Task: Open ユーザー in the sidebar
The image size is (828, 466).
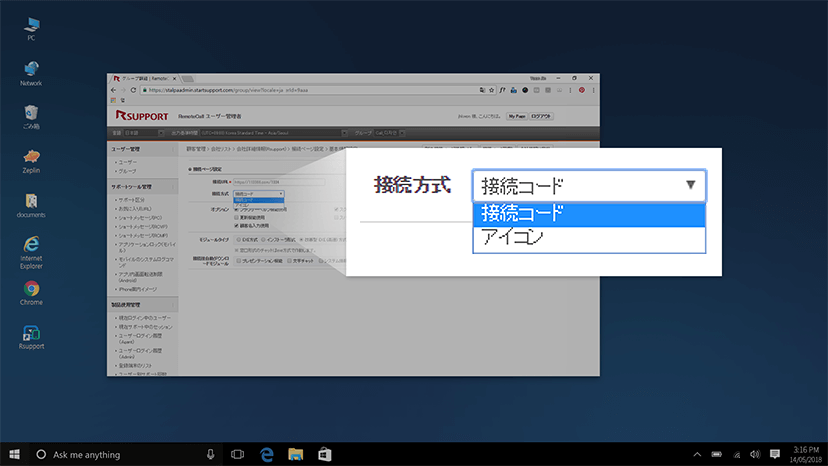Action: coord(127,162)
